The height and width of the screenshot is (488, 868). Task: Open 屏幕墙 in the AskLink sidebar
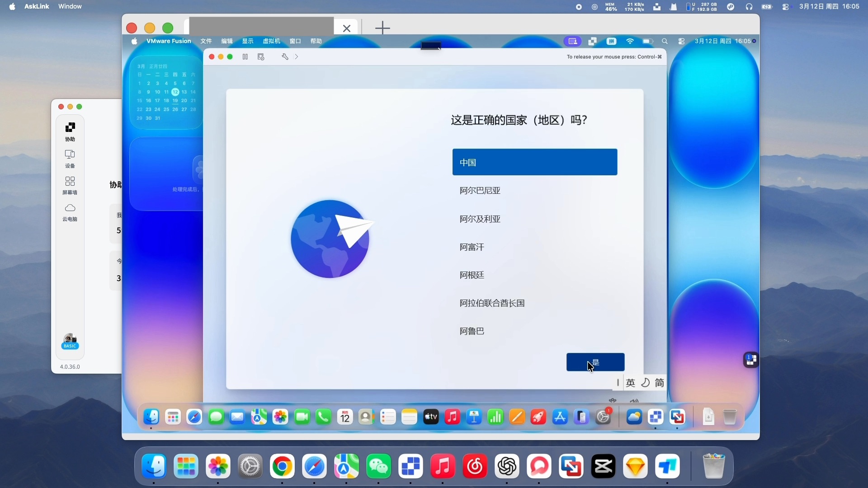[70, 185]
